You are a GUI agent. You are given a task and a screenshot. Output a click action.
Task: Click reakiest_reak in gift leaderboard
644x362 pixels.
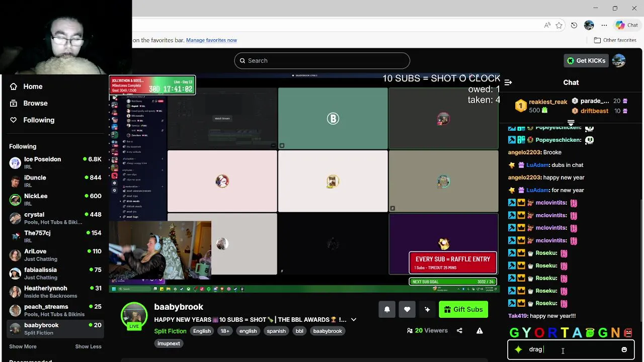click(x=548, y=102)
